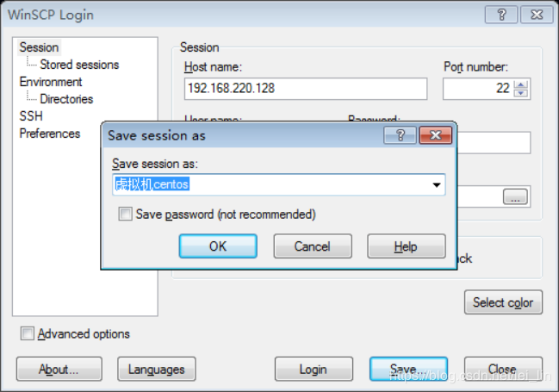559x392 pixels.
Task: Open the Languages button menu
Action: click(156, 369)
